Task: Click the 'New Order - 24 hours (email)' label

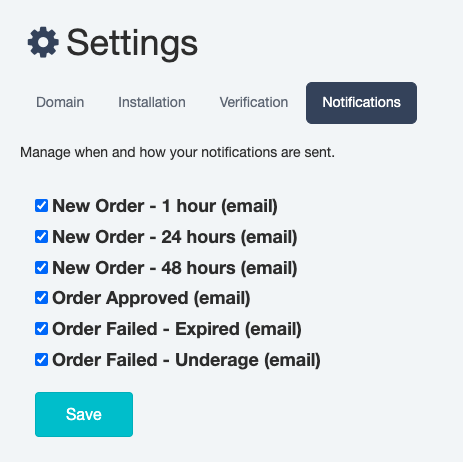Action: [175, 237]
